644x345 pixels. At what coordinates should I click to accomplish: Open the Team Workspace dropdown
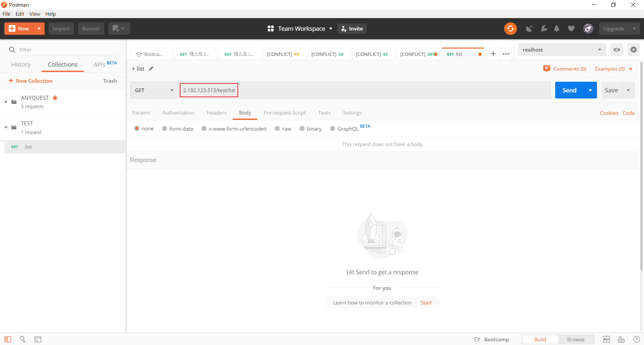click(x=300, y=29)
